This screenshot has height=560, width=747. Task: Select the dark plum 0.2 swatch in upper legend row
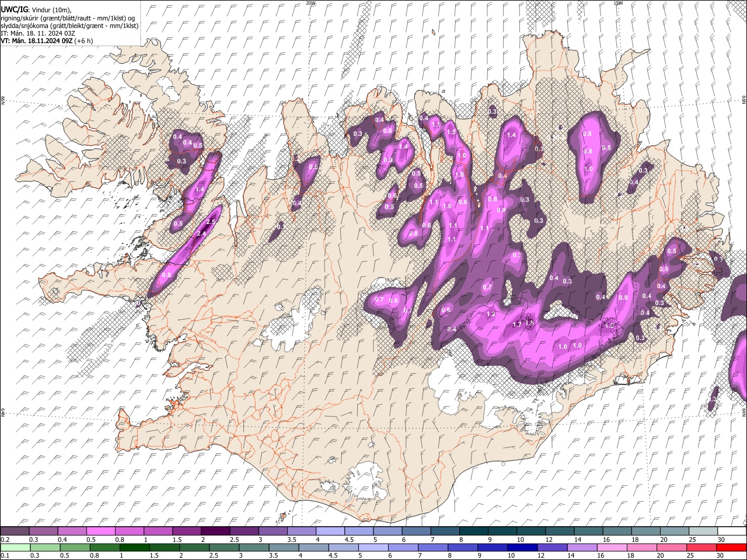(15, 531)
